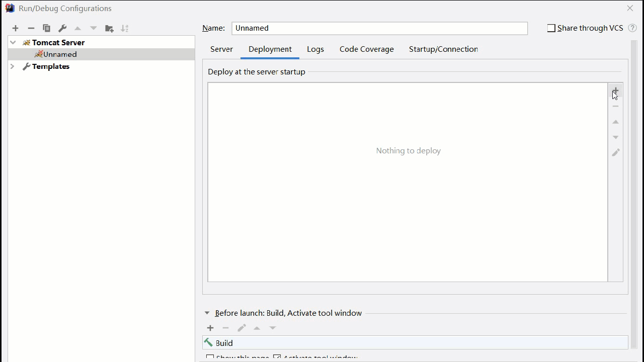Edit the before launch task with the pencil
644x362 pixels.
point(242,328)
